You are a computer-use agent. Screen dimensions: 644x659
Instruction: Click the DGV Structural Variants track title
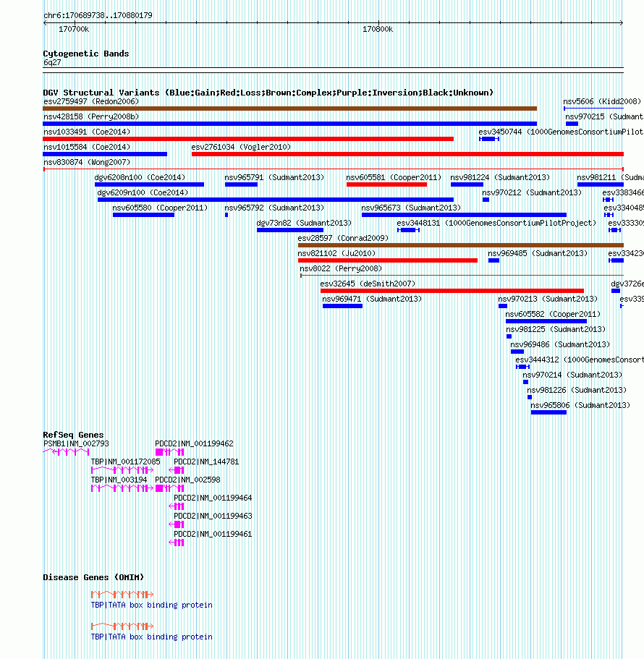[268, 93]
